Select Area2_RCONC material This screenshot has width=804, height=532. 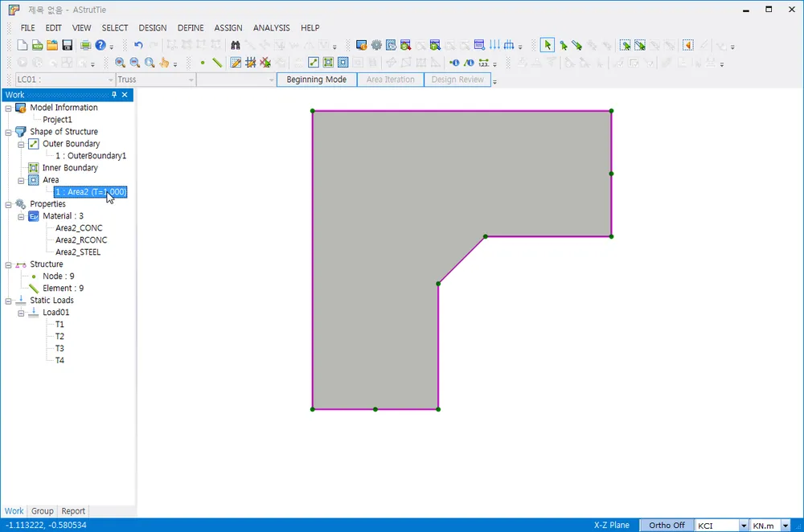[81, 239]
